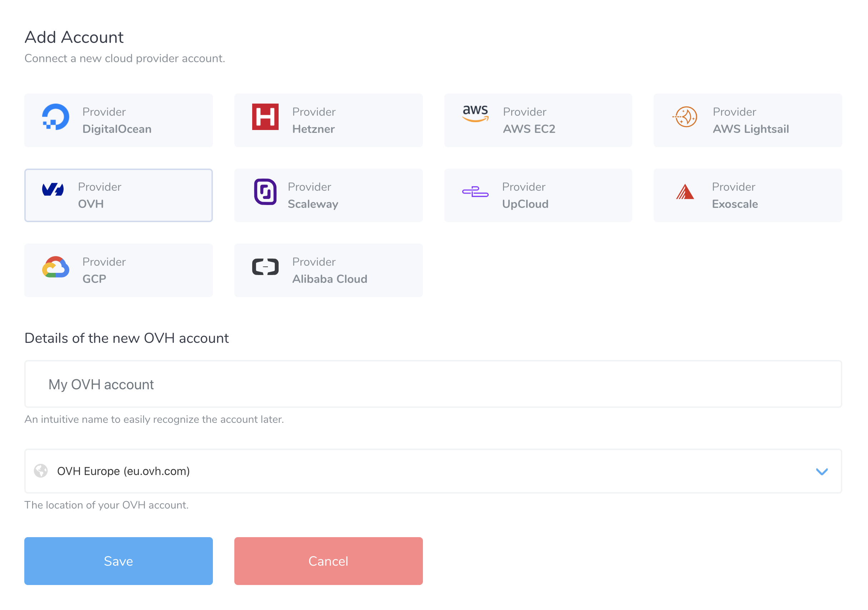Click 'The location of your OVH account.' hint
The height and width of the screenshot is (610, 868).
click(x=106, y=505)
